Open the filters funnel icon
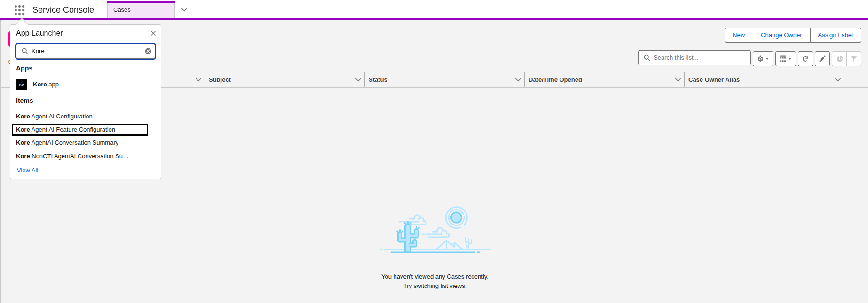 pos(854,59)
